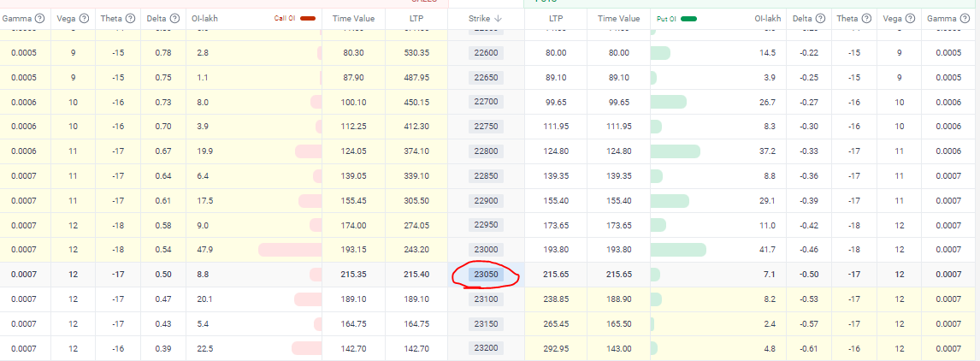980x361 pixels.
Task: Select strike 22800
Action: click(x=487, y=151)
